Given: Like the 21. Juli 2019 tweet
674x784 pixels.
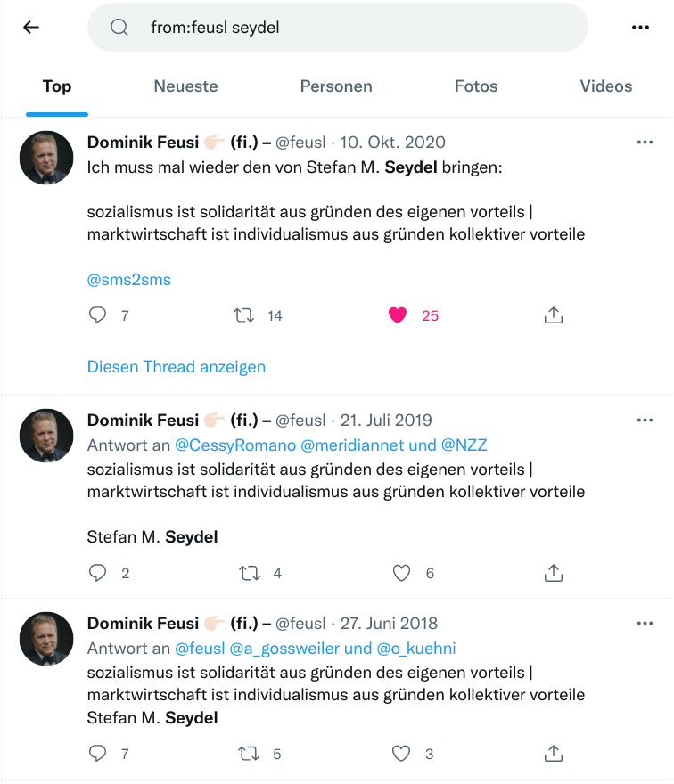Looking at the screenshot, I should 402,573.
